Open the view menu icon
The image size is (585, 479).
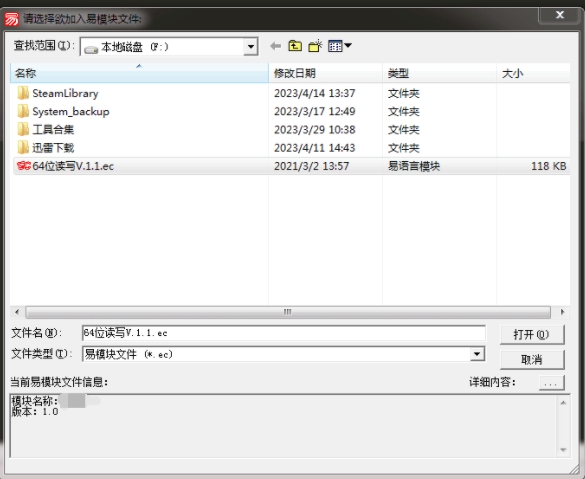tap(335, 46)
